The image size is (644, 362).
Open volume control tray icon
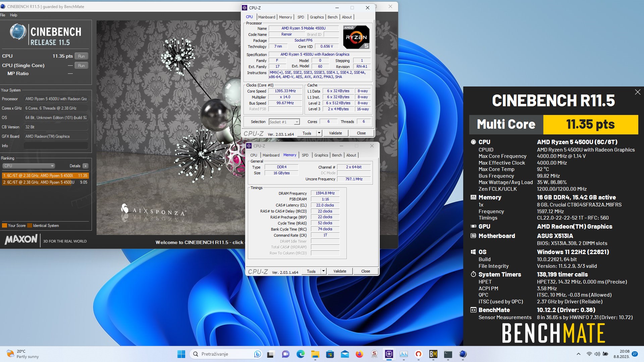point(597,354)
